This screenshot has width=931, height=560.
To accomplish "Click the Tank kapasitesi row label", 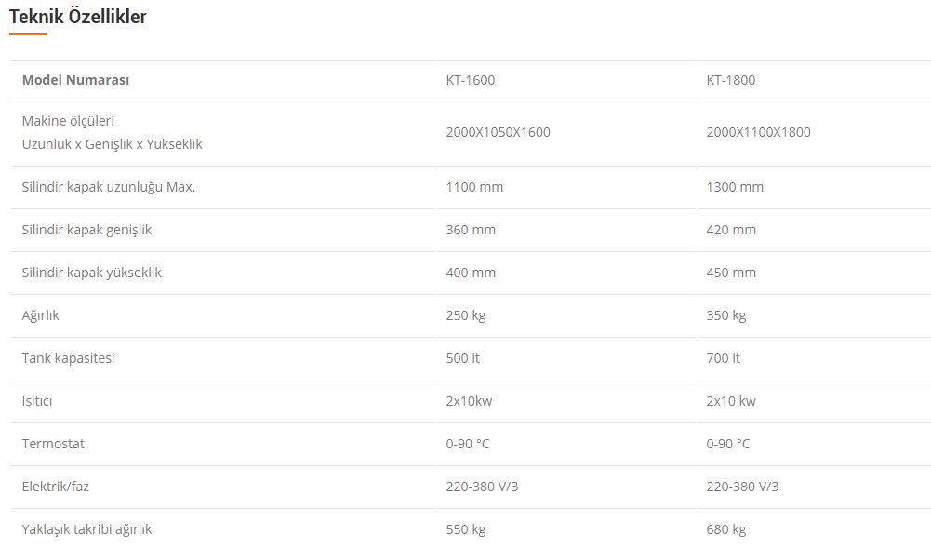I will (68, 358).
